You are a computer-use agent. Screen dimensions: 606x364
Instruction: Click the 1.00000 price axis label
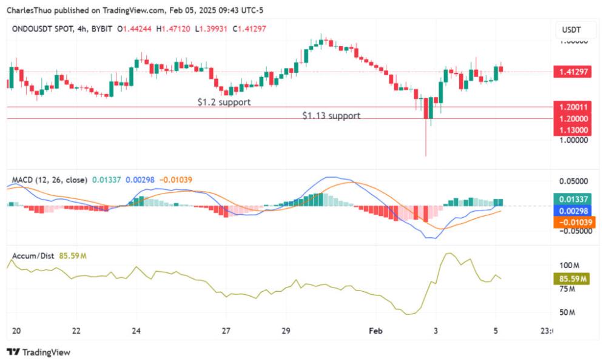(573, 140)
